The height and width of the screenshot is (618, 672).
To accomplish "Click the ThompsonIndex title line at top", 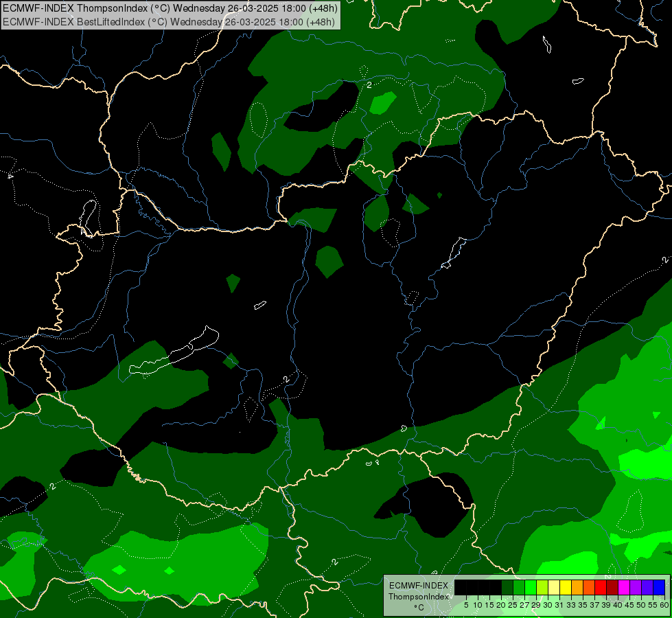I will point(170,8).
